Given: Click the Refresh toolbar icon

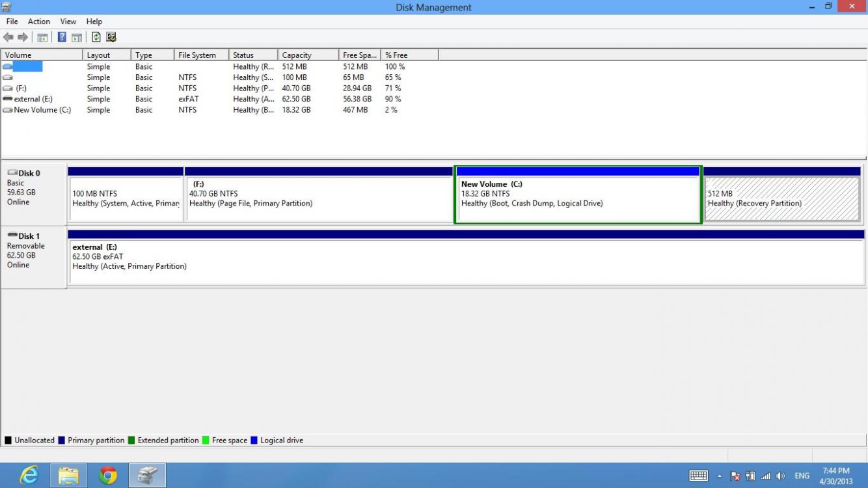Looking at the screenshot, I should click(x=96, y=37).
